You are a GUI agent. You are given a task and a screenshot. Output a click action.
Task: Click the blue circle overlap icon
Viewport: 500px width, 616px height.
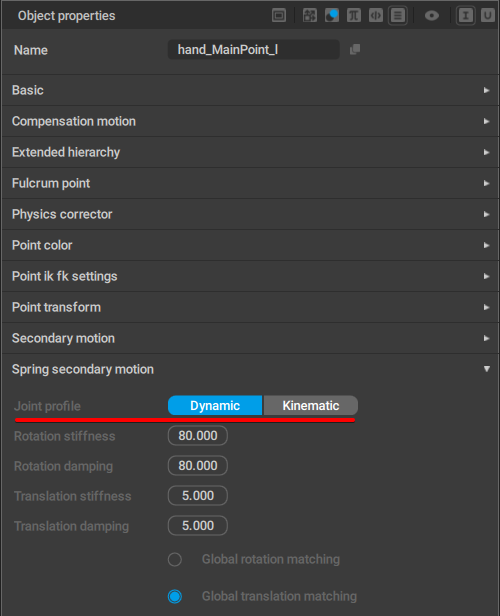332,16
